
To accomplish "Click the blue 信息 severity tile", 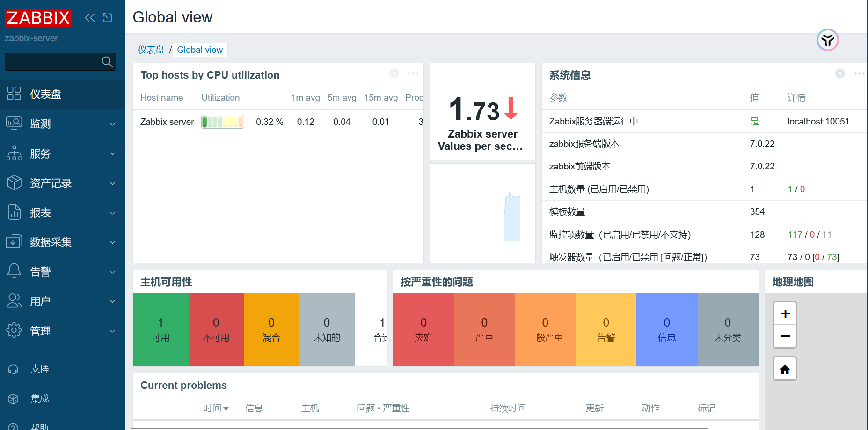I will pos(667,330).
